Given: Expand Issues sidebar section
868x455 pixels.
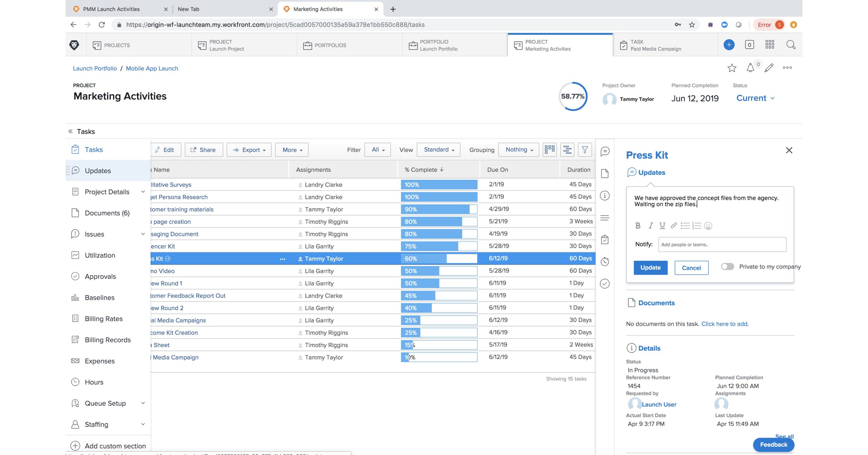Looking at the screenshot, I should click(x=143, y=234).
